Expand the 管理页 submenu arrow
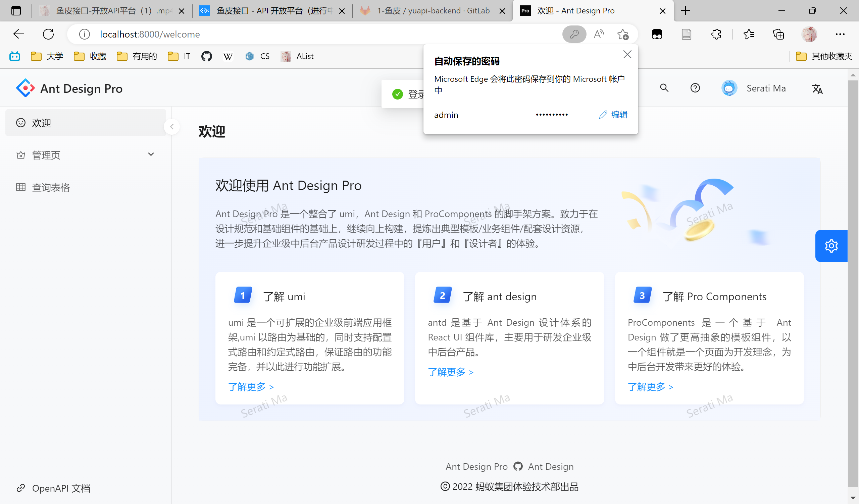 tap(151, 154)
